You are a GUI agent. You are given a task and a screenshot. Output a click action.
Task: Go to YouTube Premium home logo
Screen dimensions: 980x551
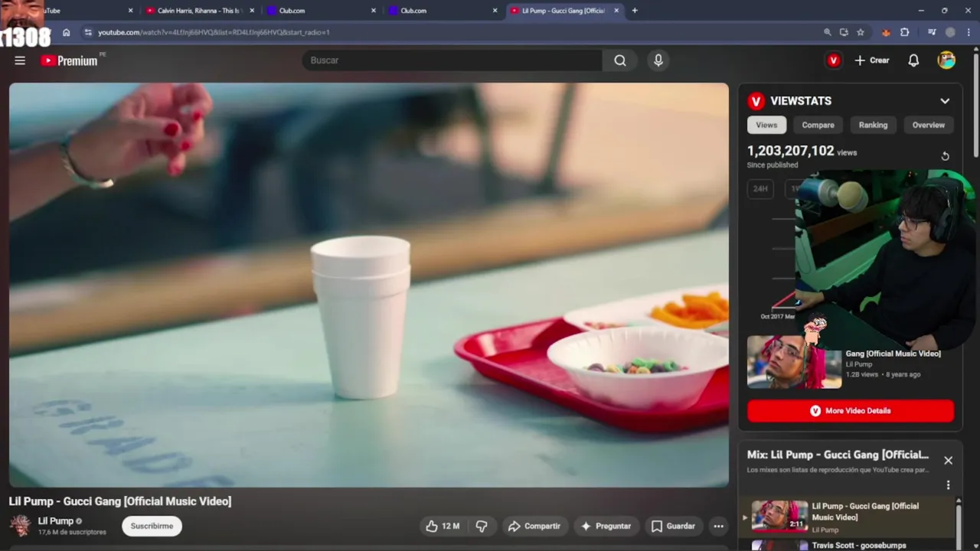pos(70,60)
